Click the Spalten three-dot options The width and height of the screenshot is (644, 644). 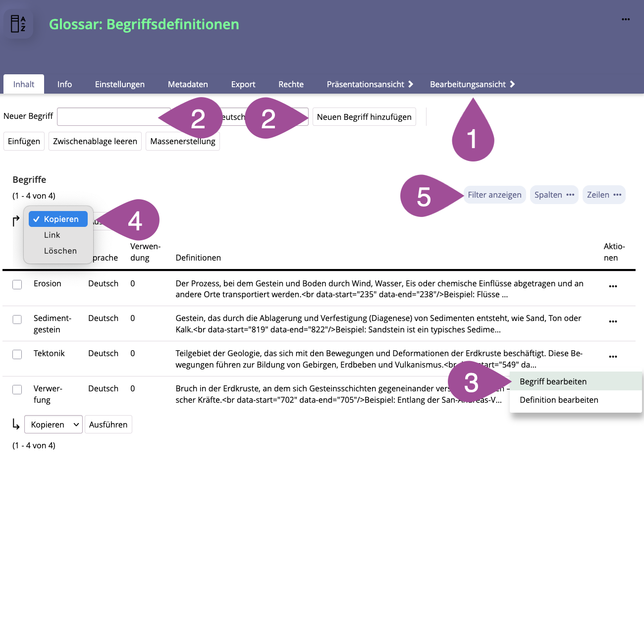pos(570,195)
